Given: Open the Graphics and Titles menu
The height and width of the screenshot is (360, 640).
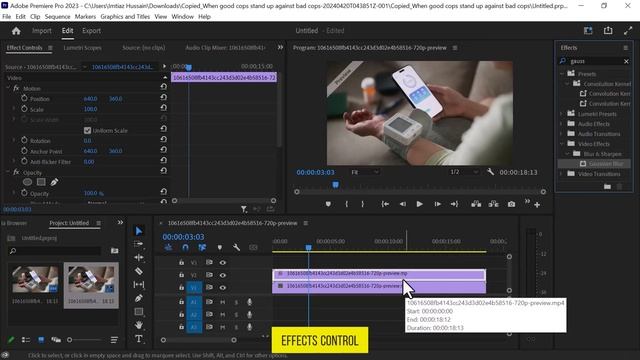Looking at the screenshot, I should (125, 16).
